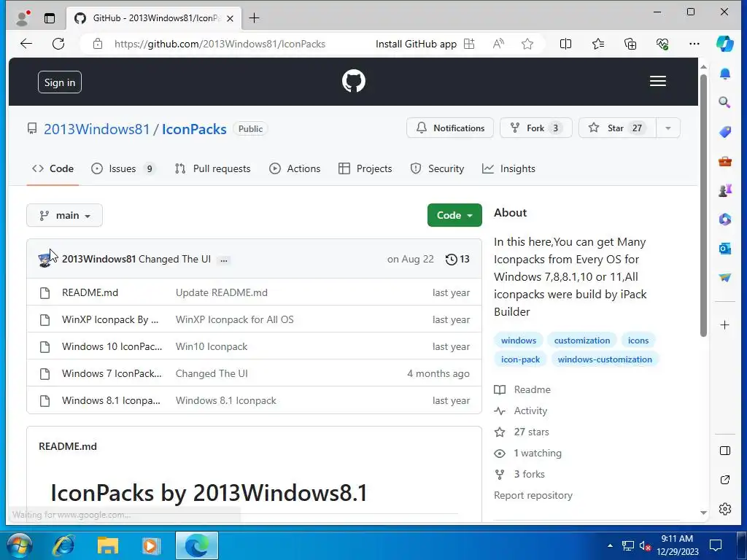Open the sidebar Tools briefcase icon
Viewport: 747px width, 560px height.
click(x=724, y=161)
